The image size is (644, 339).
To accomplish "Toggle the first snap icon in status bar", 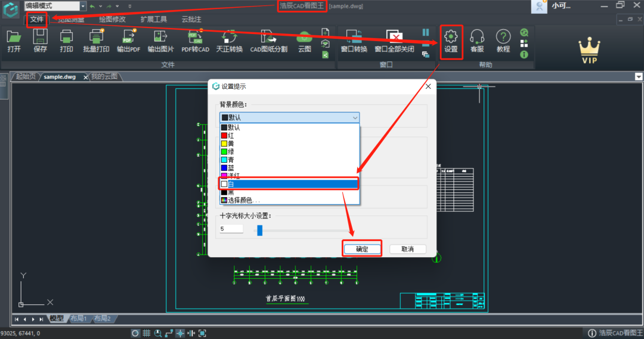I will coord(135,333).
